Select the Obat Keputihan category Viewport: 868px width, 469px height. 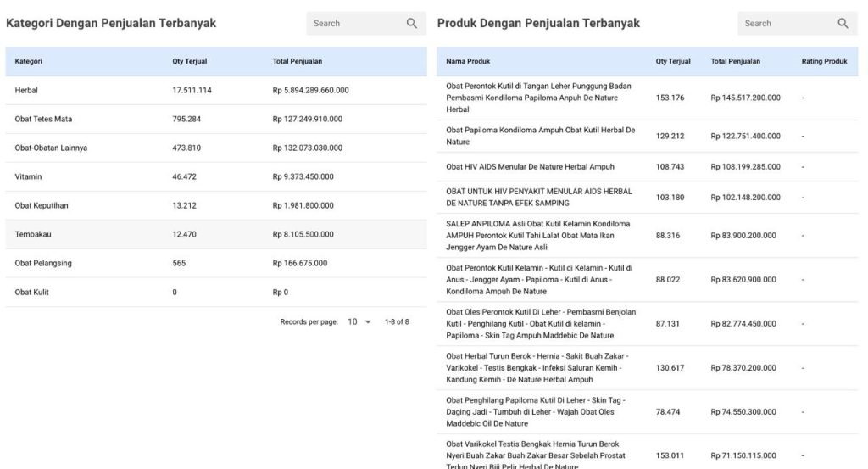[216, 205]
